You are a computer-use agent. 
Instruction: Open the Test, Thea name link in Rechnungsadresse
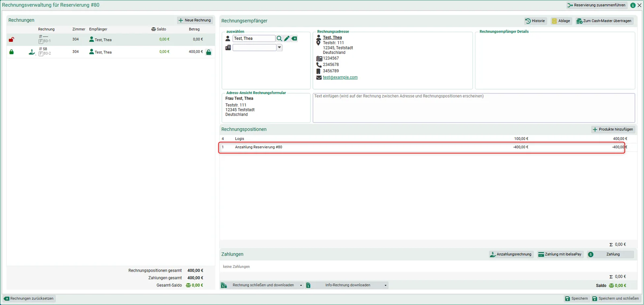(332, 37)
